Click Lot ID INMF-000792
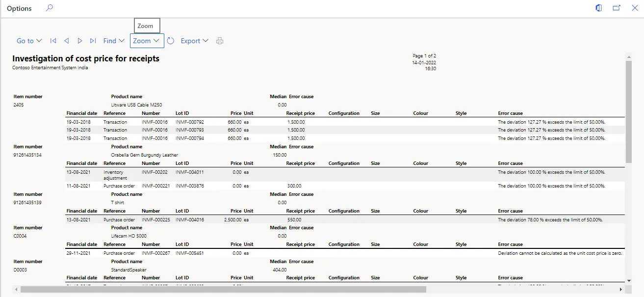 [190, 122]
